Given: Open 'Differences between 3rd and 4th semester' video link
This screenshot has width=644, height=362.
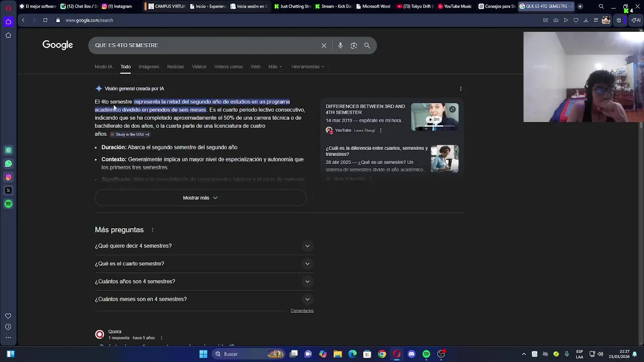Looking at the screenshot, I should (365, 109).
